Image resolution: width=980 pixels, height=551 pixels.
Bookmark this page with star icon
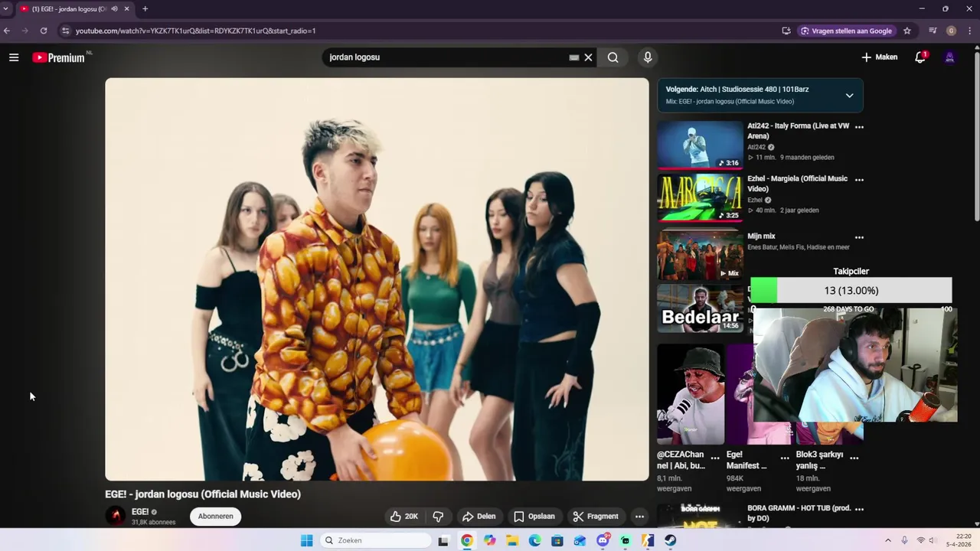click(907, 31)
